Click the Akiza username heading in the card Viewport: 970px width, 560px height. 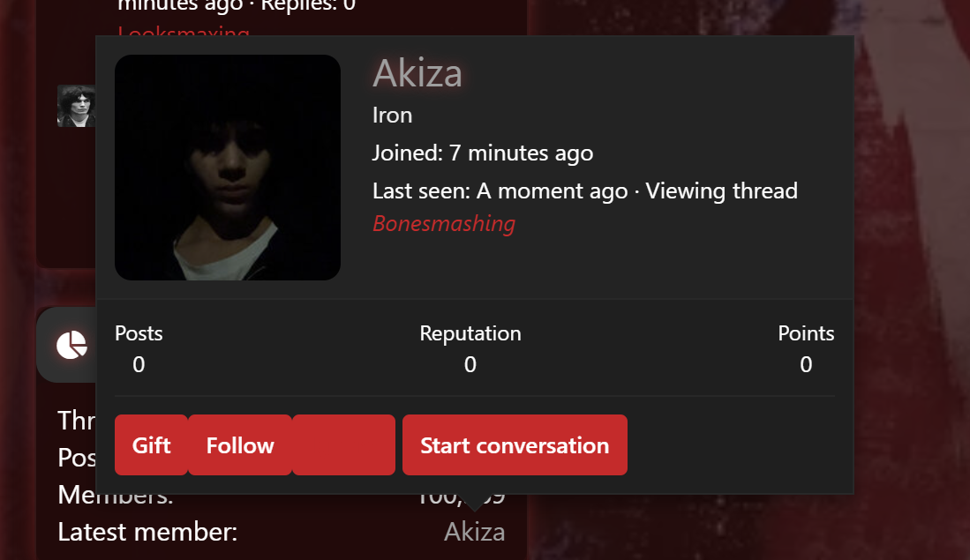point(417,73)
